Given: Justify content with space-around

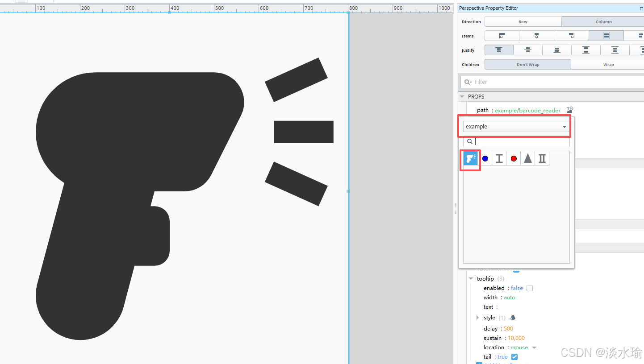Looking at the screenshot, I should pyautogui.click(x=615, y=50).
